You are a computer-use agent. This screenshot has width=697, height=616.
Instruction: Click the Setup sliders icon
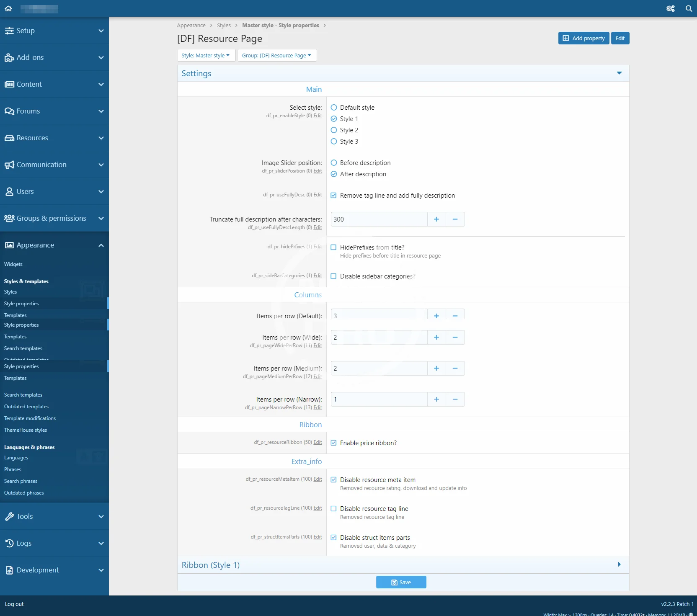coord(9,31)
